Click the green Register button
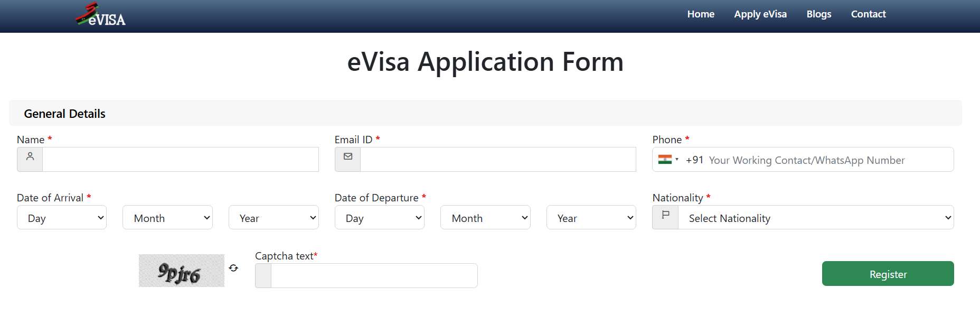980x315 pixels. [x=888, y=274]
